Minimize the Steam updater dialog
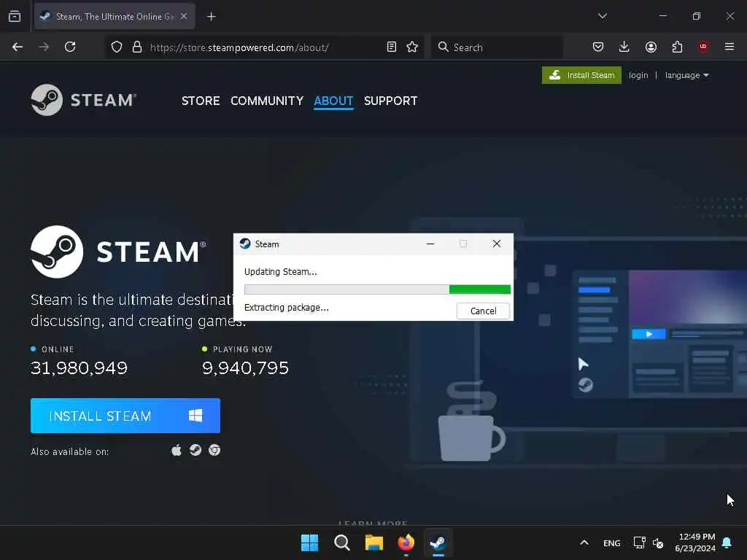The height and width of the screenshot is (560, 747). click(430, 244)
